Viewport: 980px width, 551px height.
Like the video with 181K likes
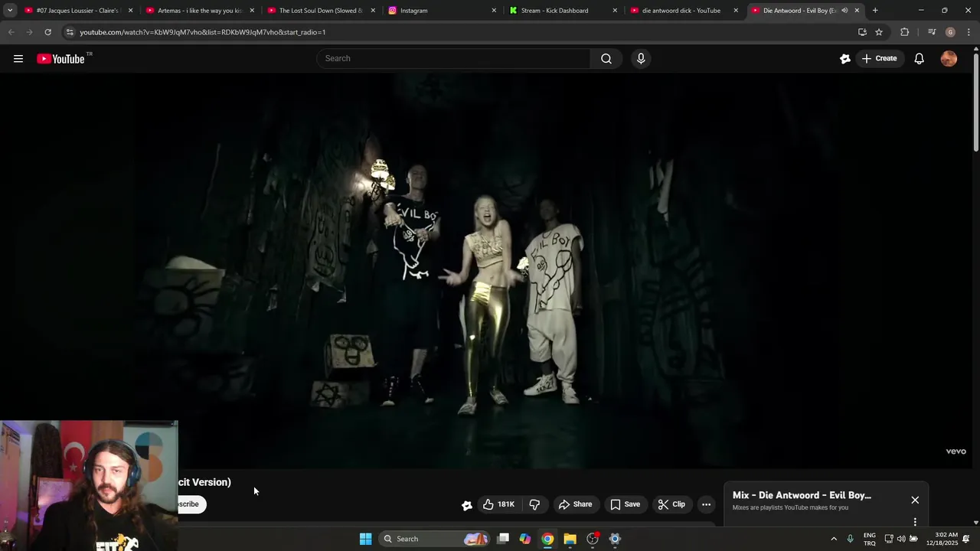click(x=498, y=504)
